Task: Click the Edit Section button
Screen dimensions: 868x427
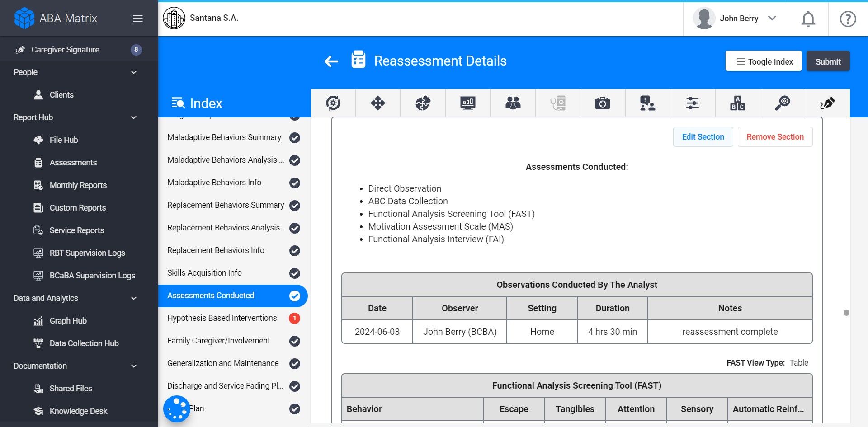Action: coord(703,137)
